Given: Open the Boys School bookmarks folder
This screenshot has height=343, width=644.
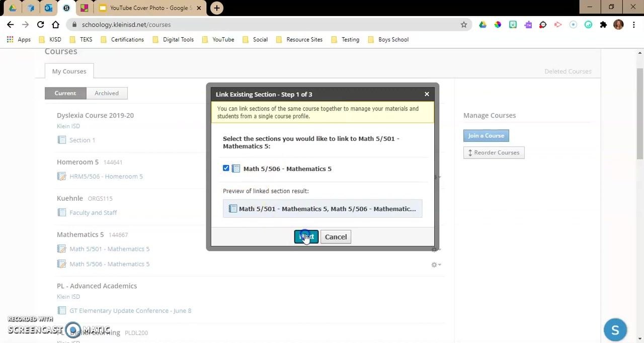Looking at the screenshot, I should tap(388, 39).
